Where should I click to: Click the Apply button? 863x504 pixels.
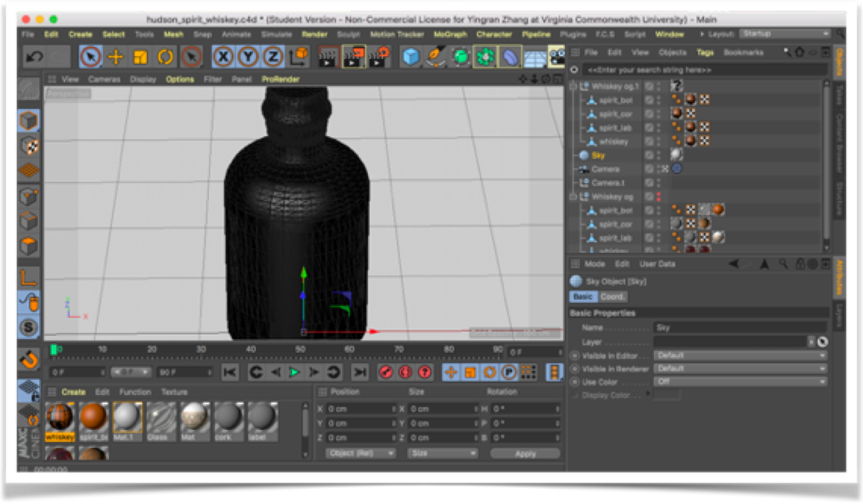[525, 454]
